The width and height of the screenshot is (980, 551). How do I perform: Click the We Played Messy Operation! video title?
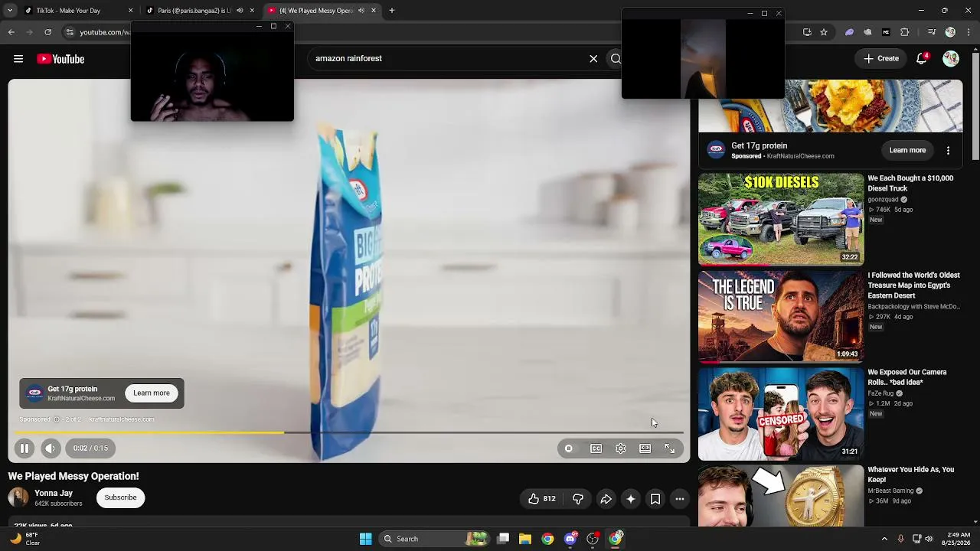pyautogui.click(x=73, y=476)
